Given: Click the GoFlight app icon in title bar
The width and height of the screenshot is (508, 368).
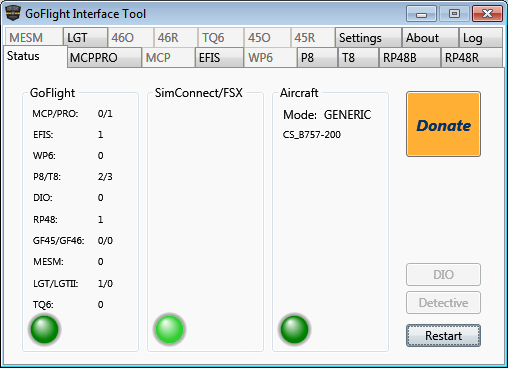Looking at the screenshot, I should [x=13, y=13].
